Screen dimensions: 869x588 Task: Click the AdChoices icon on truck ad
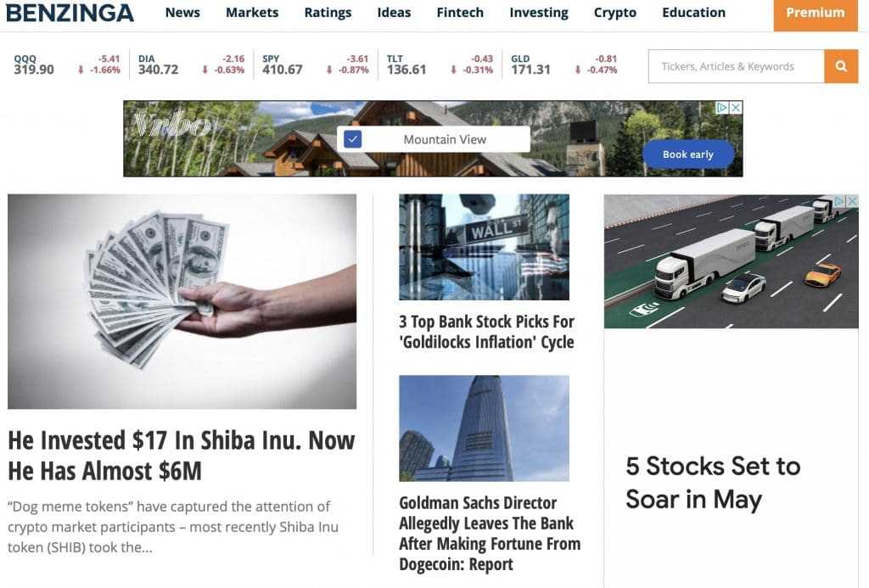pyautogui.click(x=839, y=200)
